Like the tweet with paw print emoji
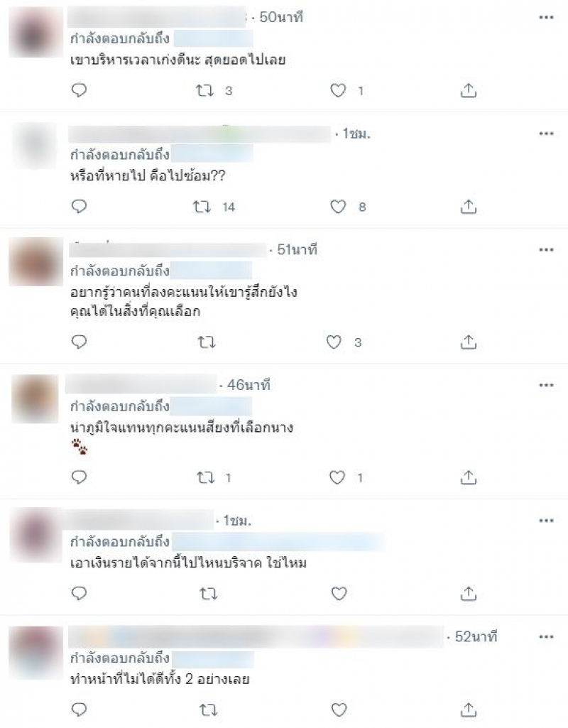 [x=337, y=477]
